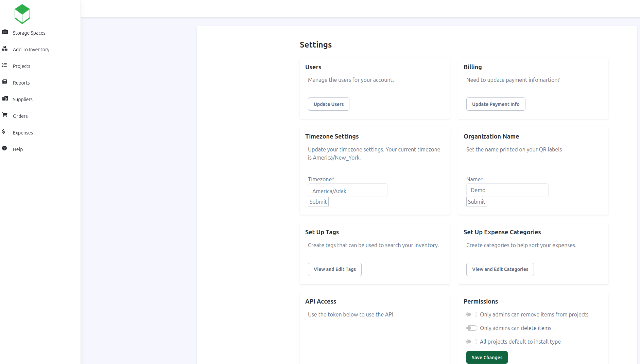
Task: Click the 'API Access' card heading
Action: tap(321, 302)
